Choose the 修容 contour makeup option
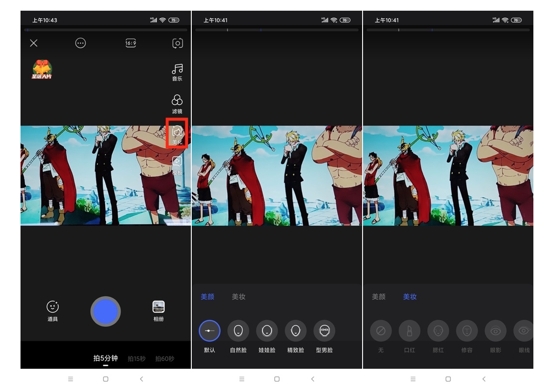 pyautogui.click(x=467, y=337)
